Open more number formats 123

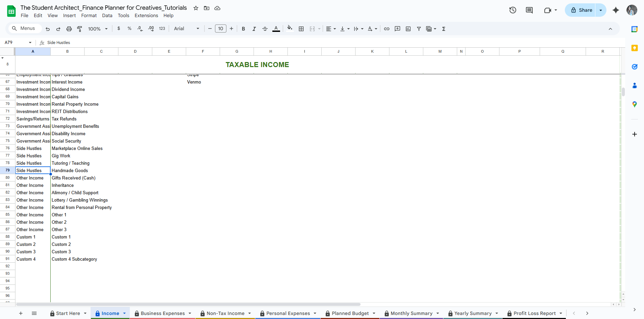tap(162, 29)
